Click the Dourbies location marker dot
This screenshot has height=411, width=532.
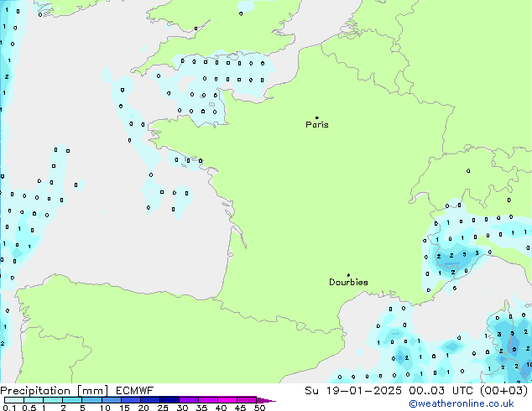click(348, 275)
